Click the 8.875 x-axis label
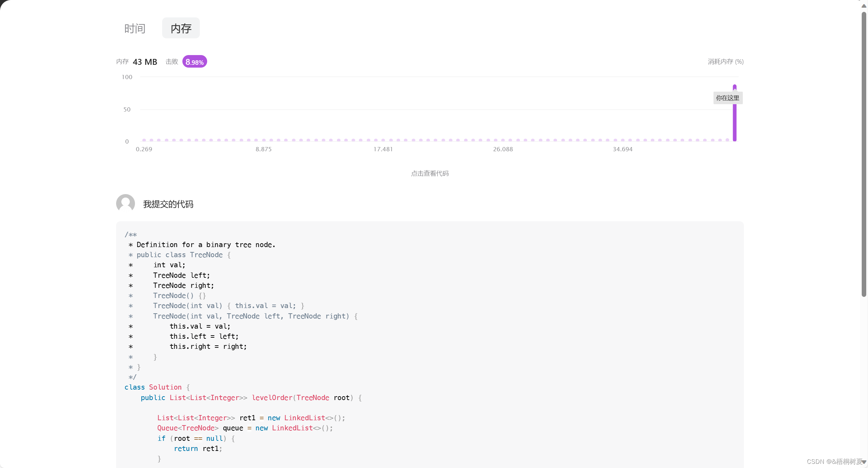The height and width of the screenshot is (468, 868). click(264, 149)
